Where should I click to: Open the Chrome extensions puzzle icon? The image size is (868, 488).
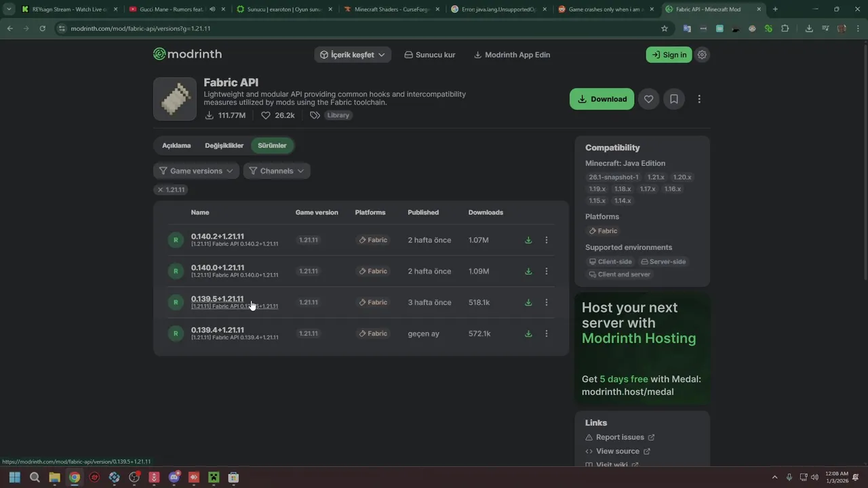pos(785,28)
